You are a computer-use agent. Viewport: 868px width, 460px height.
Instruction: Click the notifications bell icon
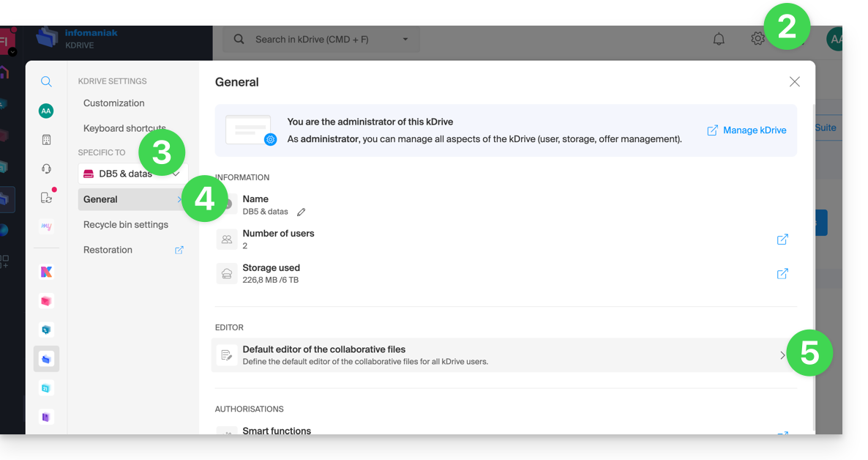(x=719, y=40)
